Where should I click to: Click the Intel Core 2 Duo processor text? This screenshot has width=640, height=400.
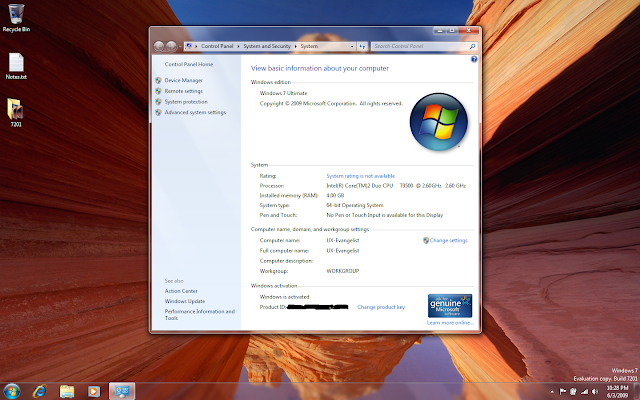tap(396, 186)
